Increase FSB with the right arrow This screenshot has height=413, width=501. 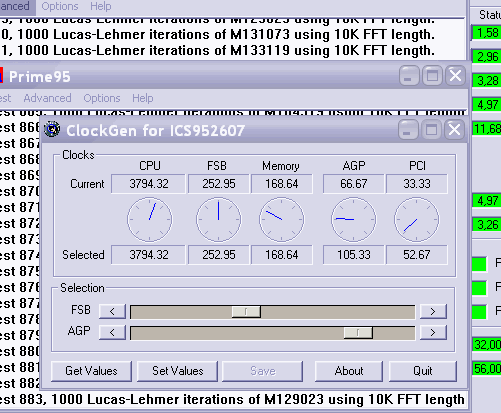point(433,311)
